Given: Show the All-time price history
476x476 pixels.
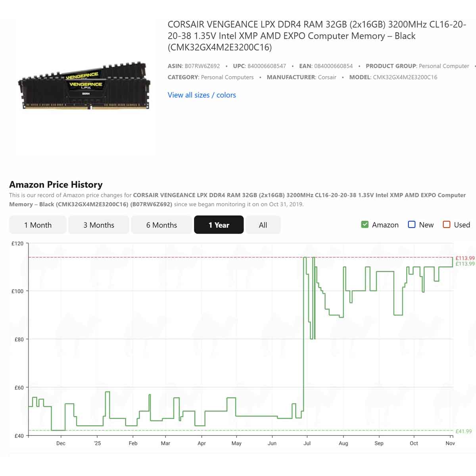Looking at the screenshot, I should point(263,225).
